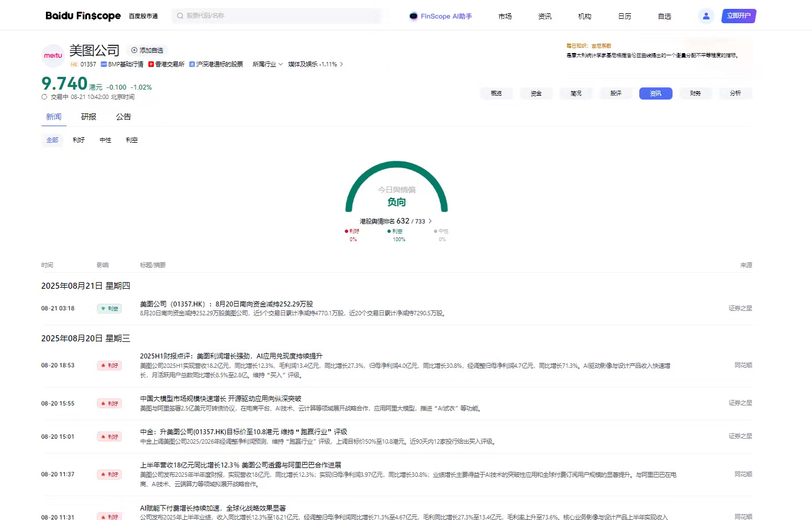Open the FinScope AI助手 assistant
The width and height of the screenshot is (812, 520).
point(441,16)
